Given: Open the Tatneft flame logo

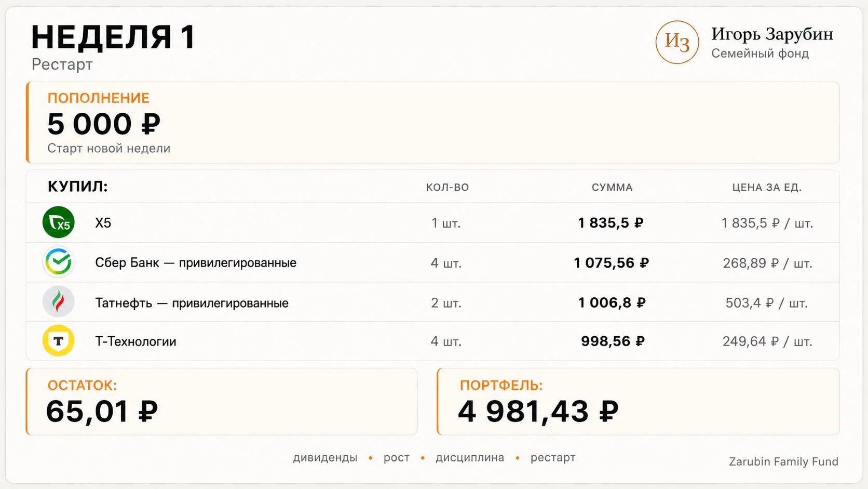Looking at the screenshot, I should pyautogui.click(x=59, y=302).
